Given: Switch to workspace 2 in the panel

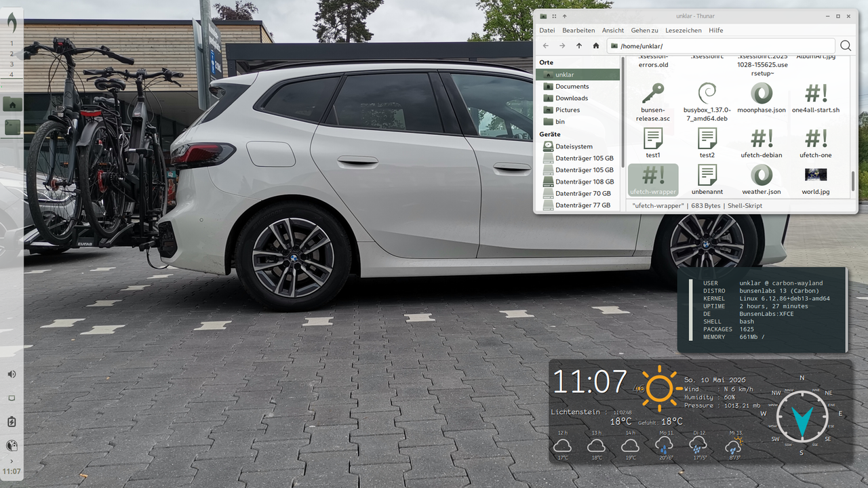Looking at the screenshot, I should [x=12, y=54].
